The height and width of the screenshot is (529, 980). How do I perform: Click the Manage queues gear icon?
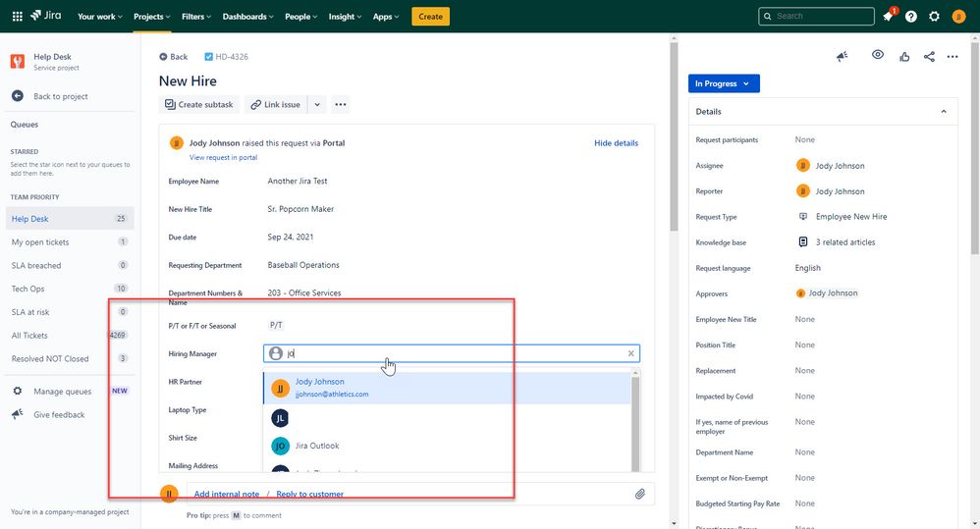click(18, 391)
